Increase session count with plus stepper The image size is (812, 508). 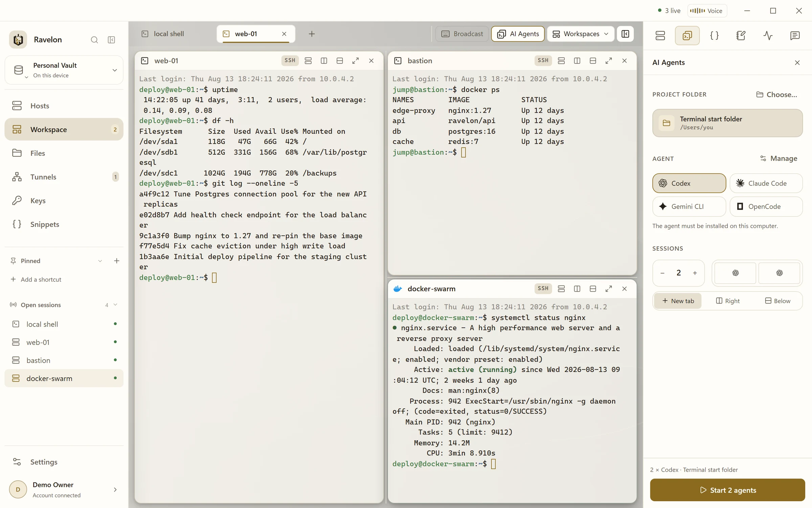click(695, 273)
